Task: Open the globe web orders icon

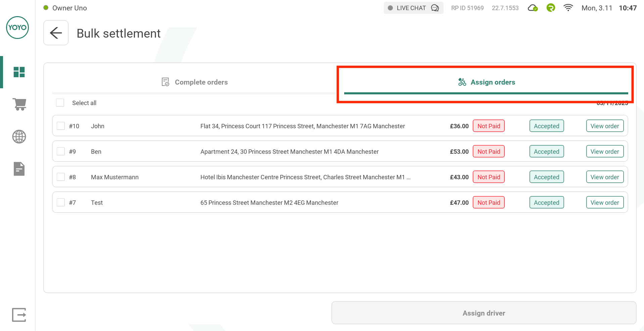Action: coord(19,137)
